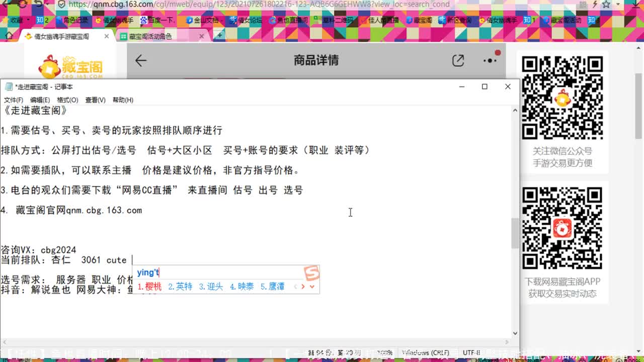
Task: Click Windows (CRLF) in status bar
Action: point(427,353)
